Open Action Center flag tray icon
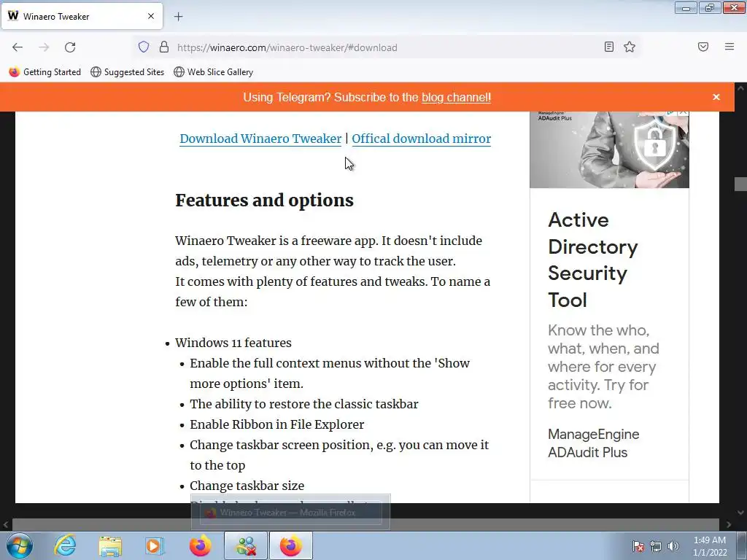Image resolution: width=747 pixels, height=560 pixels. pyautogui.click(x=638, y=546)
